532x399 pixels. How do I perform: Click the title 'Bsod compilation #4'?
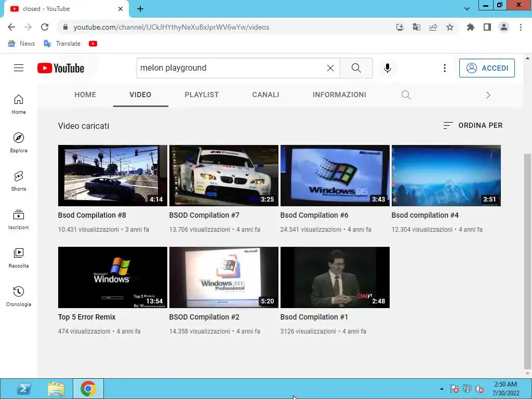[x=425, y=215]
